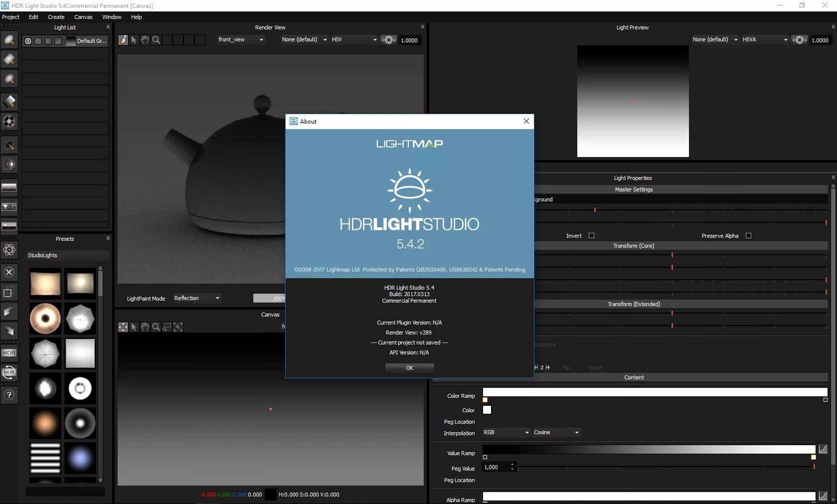Open the Value Ramp curve editor icon
The width and height of the screenshot is (837, 504).
(x=823, y=449)
